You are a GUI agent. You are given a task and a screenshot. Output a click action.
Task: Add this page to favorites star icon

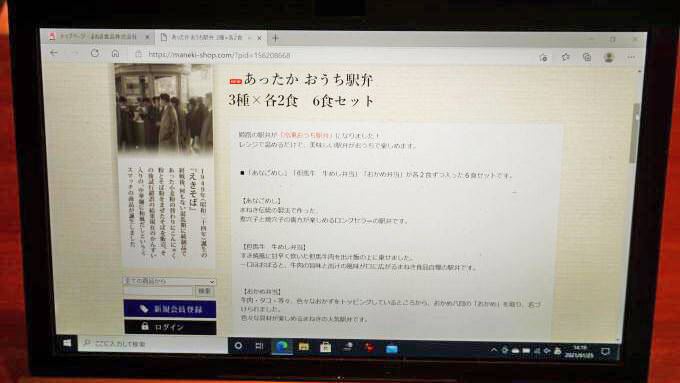pos(543,57)
